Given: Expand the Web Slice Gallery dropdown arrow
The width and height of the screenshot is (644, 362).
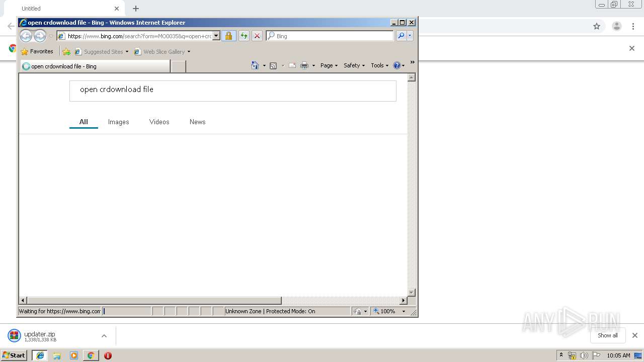Looking at the screenshot, I should click(x=189, y=51).
